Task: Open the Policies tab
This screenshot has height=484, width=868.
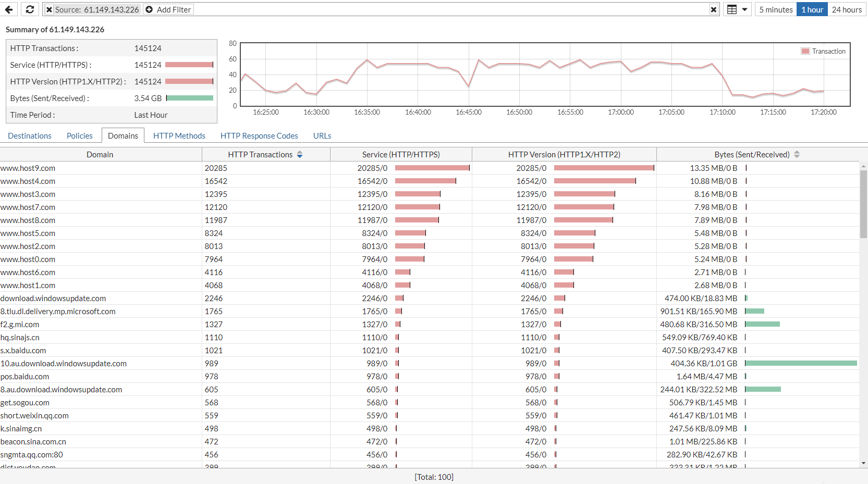Action: pyautogui.click(x=80, y=135)
